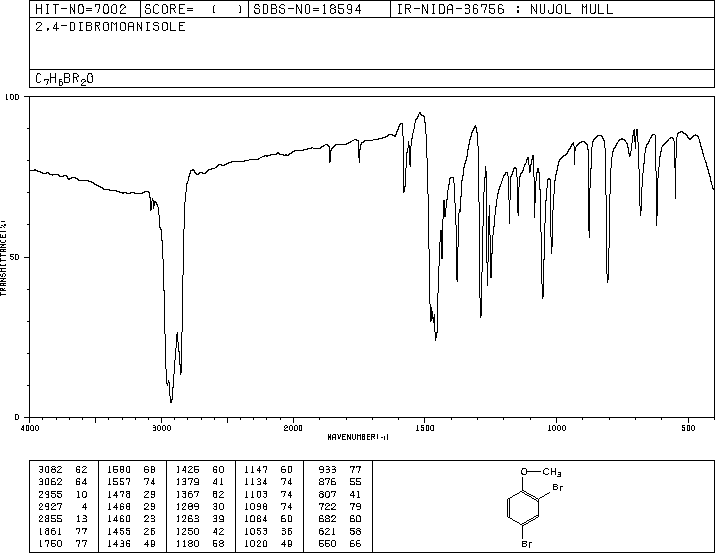
Task: Click the 621 wavenumber entry
Action: pos(327,532)
